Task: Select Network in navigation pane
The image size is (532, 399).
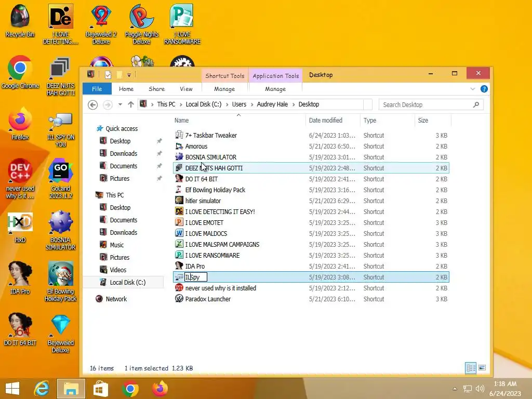Action: [x=116, y=299]
